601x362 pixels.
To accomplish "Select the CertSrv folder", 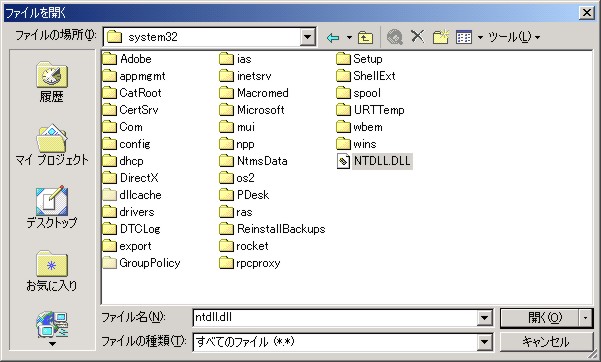I will pos(131,110).
